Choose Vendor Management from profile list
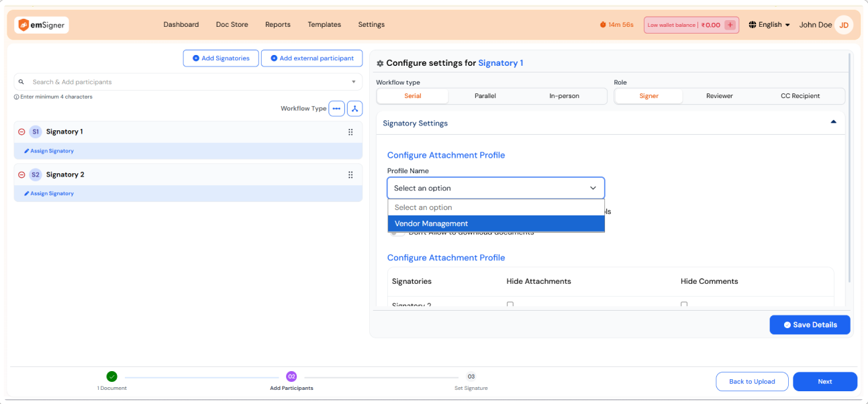Image resolution: width=868 pixels, height=404 pixels. 496,224
